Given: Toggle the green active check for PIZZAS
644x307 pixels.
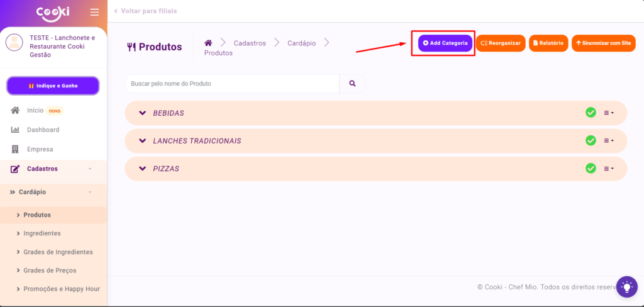Looking at the screenshot, I should coord(591,168).
